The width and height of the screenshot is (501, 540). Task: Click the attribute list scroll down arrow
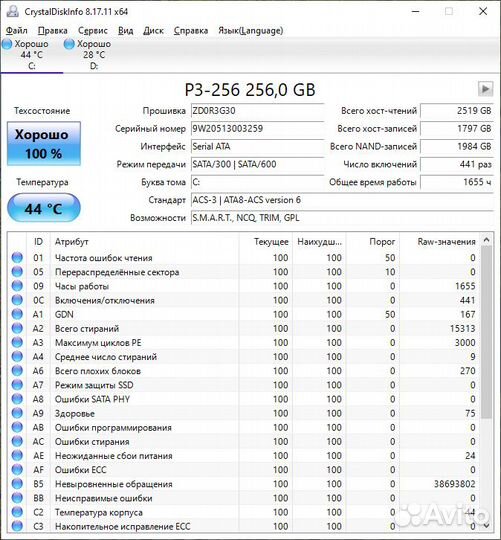pos(486,526)
